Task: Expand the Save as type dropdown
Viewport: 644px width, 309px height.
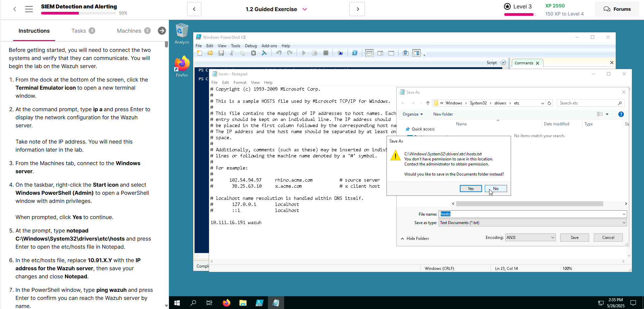Action: [624, 223]
